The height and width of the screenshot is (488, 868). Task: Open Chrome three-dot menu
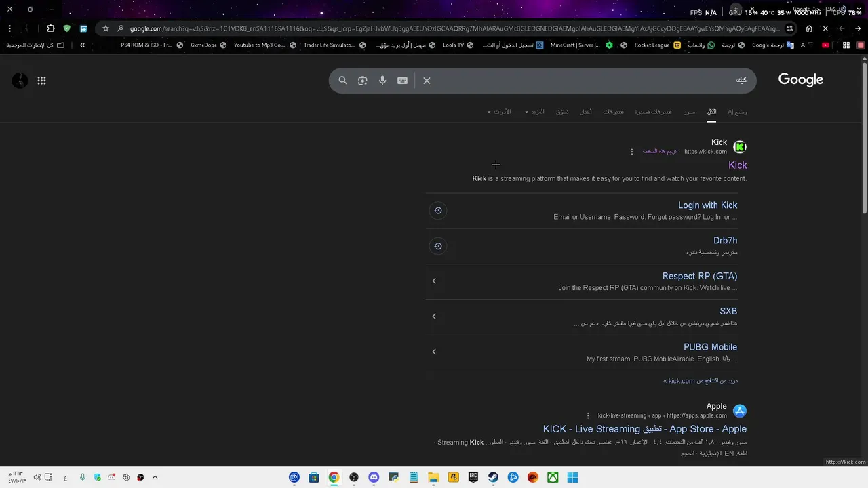coord(9,28)
